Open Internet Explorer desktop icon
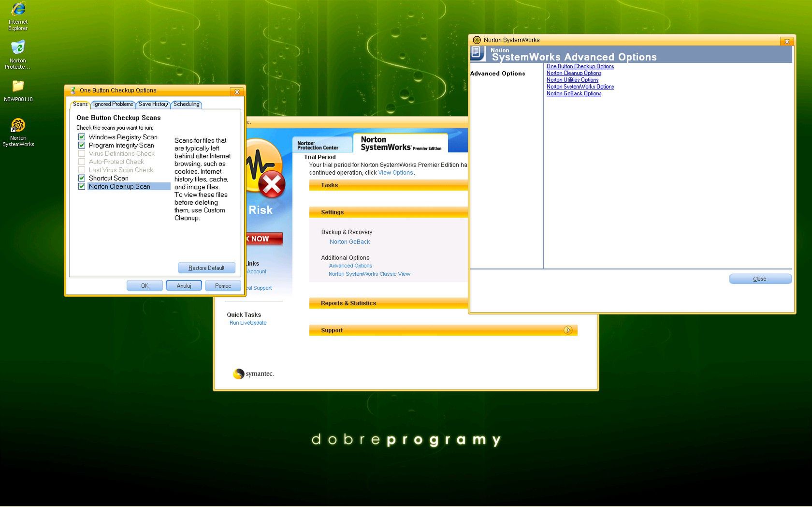The image size is (812, 507). (x=18, y=16)
